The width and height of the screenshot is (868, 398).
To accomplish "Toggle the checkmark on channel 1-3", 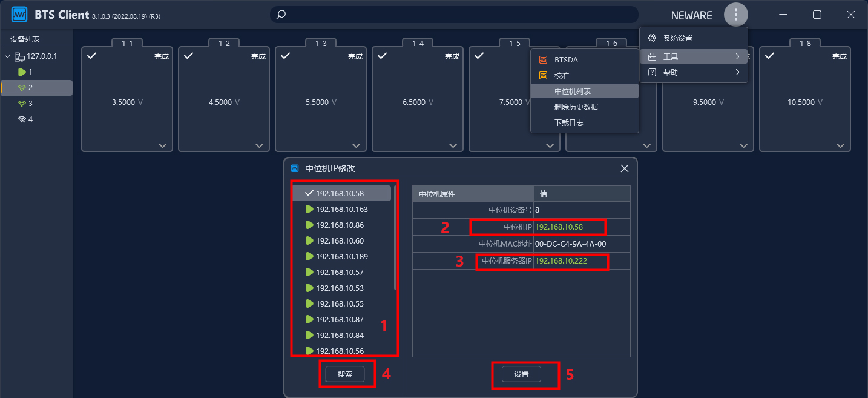I will coord(285,56).
